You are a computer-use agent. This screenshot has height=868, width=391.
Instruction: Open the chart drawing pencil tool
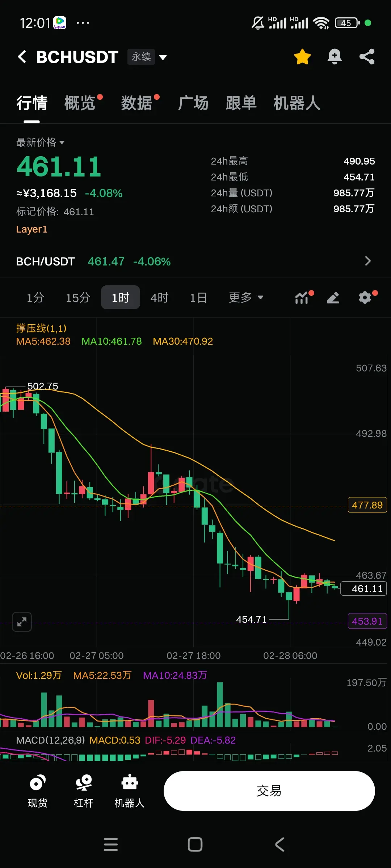tap(333, 298)
